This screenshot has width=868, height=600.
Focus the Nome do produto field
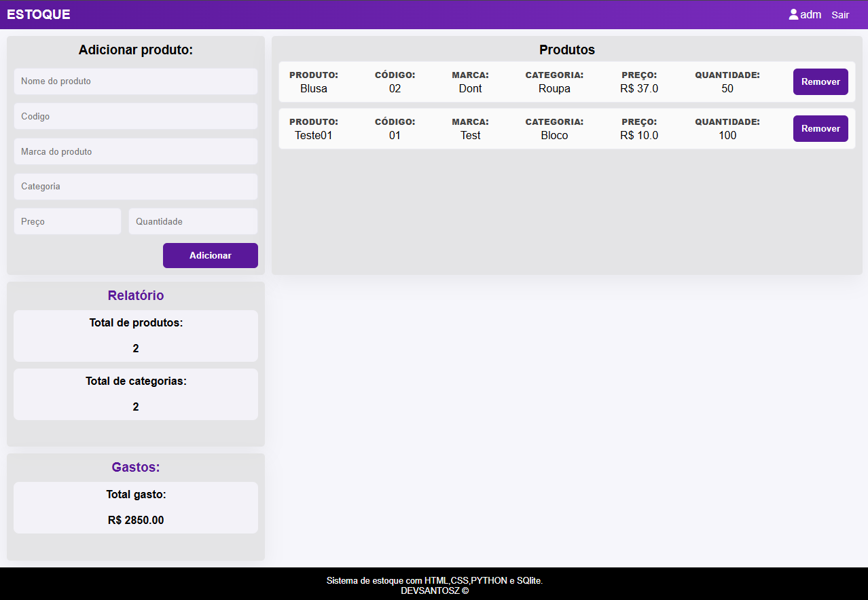point(136,81)
